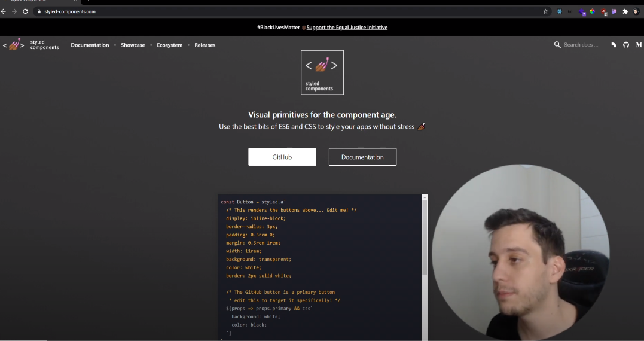Click the 'props.primary && css`' code line

(x=270, y=309)
